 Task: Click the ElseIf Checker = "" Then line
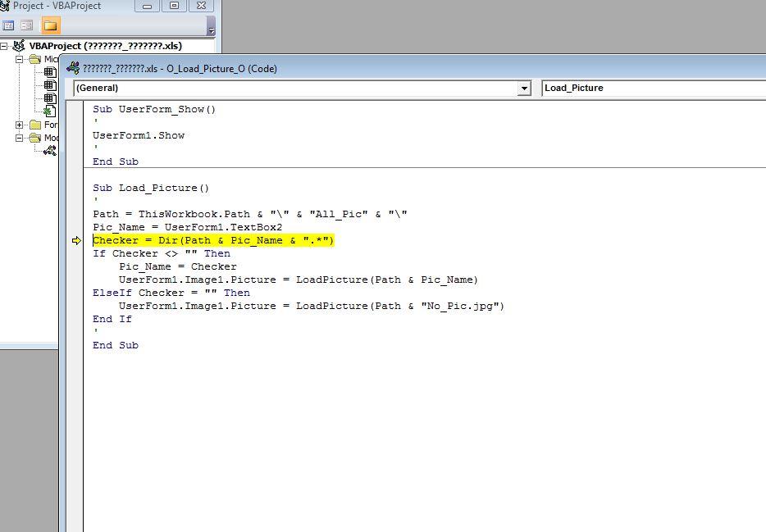pyautogui.click(x=171, y=293)
